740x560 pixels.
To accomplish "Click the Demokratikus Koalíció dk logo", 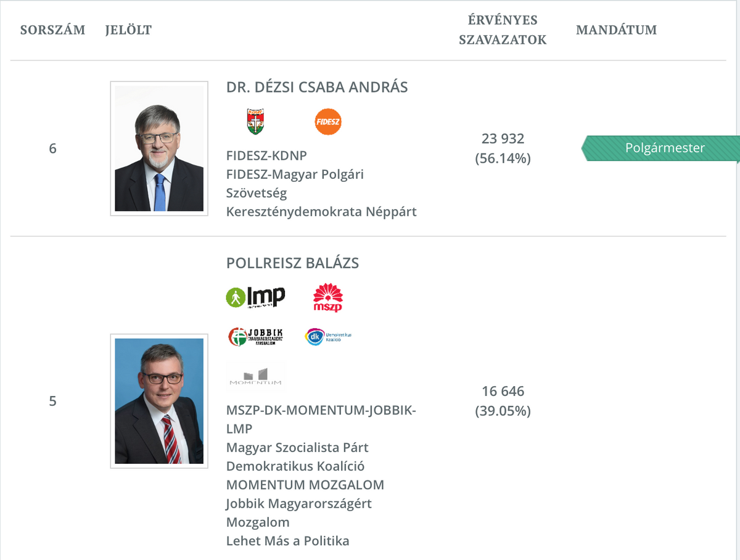I will (x=328, y=337).
